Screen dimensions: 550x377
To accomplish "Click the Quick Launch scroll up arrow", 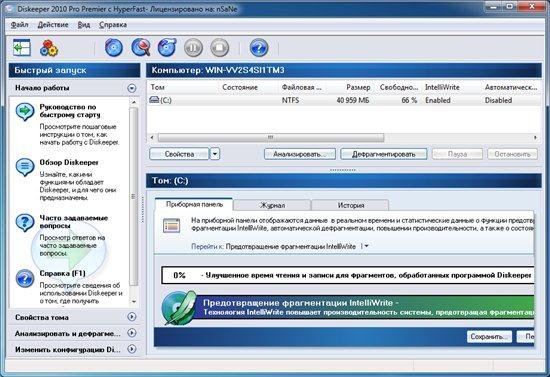I will point(134,102).
